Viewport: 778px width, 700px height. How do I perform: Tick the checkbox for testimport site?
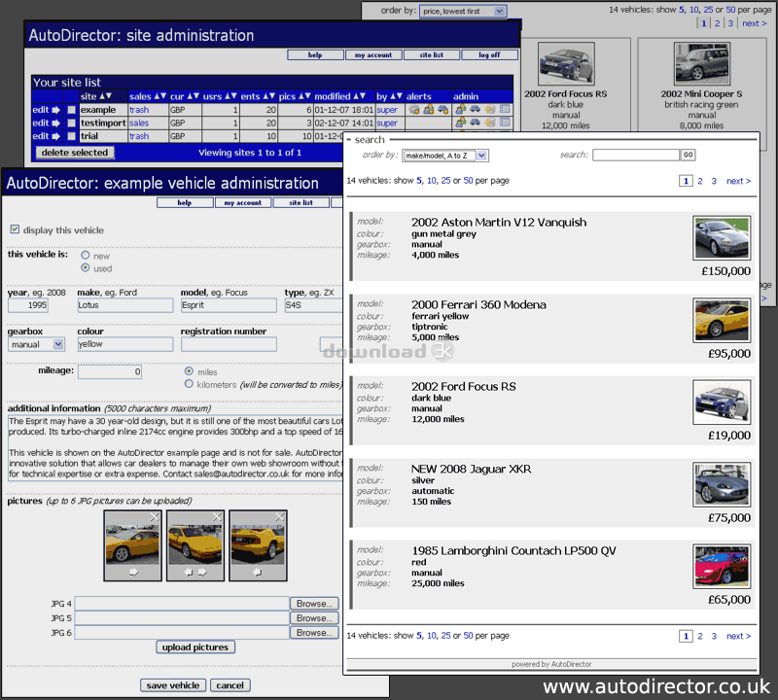click(x=71, y=123)
